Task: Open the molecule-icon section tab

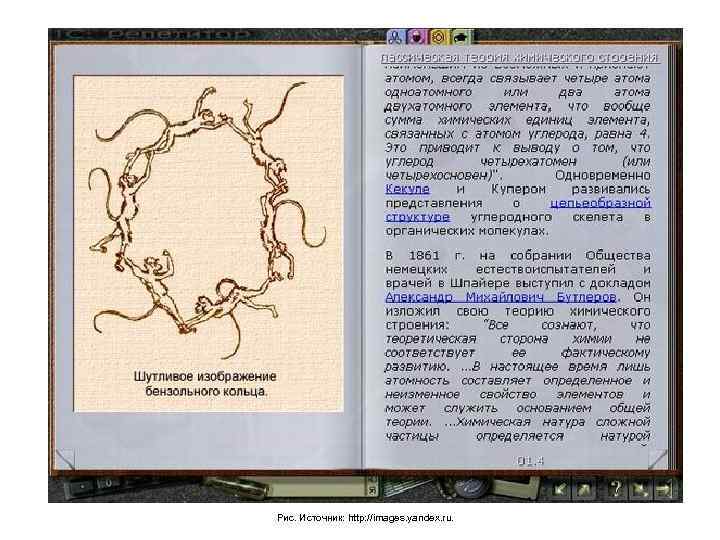Action: click(x=395, y=36)
